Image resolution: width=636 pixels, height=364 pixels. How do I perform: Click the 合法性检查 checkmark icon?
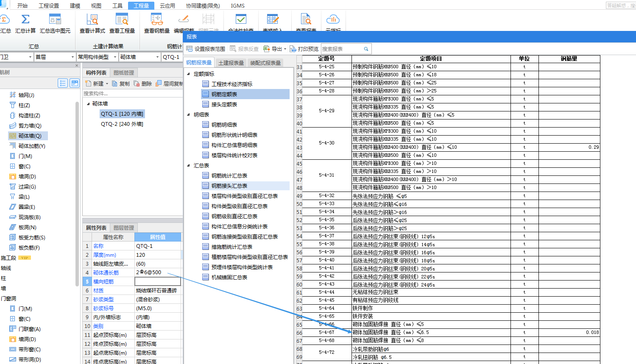coord(241,19)
